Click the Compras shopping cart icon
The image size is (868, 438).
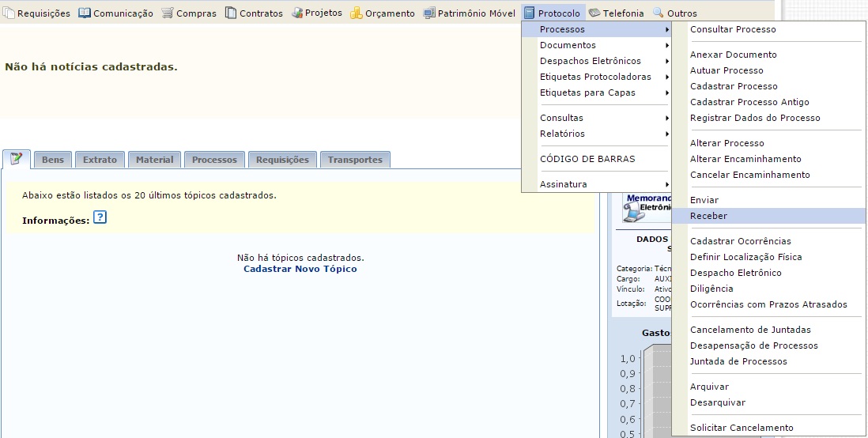[x=168, y=13]
